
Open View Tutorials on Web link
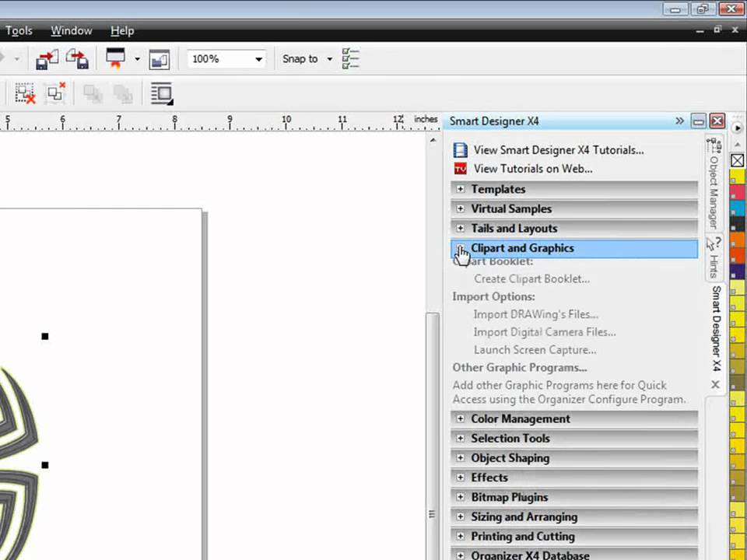coord(533,169)
